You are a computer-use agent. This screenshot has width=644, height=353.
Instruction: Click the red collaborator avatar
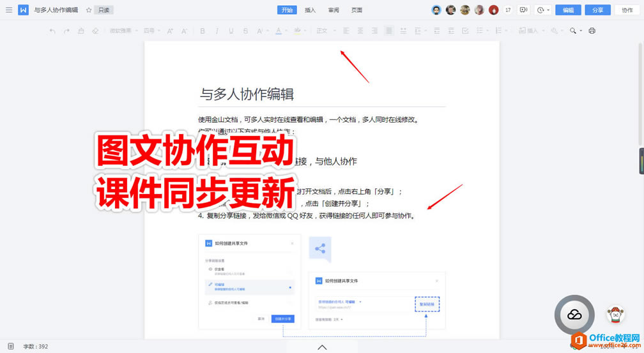pos(494,10)
